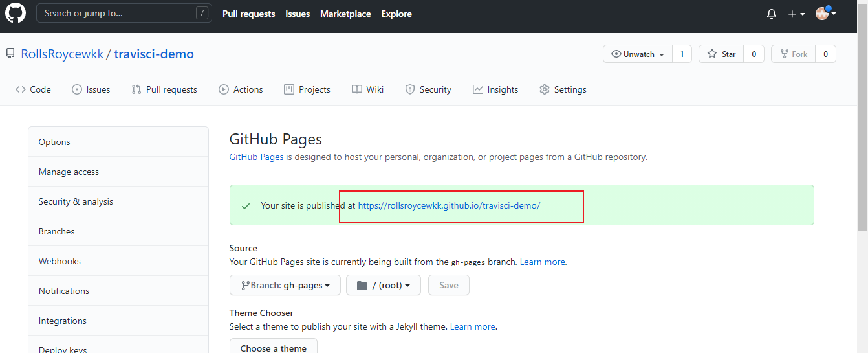Screen dimensions: 868x353
Task: Open Learn more link under Theme Chooser
Action: point(473,326)
